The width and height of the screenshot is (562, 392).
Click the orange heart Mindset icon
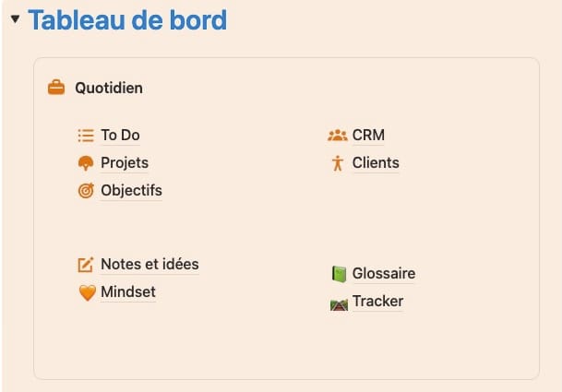pos(86,292)
